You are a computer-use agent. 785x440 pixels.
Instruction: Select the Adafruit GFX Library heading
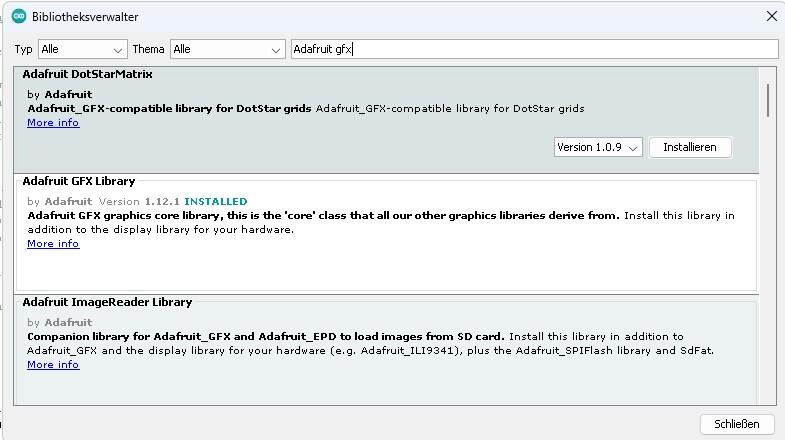78,181
